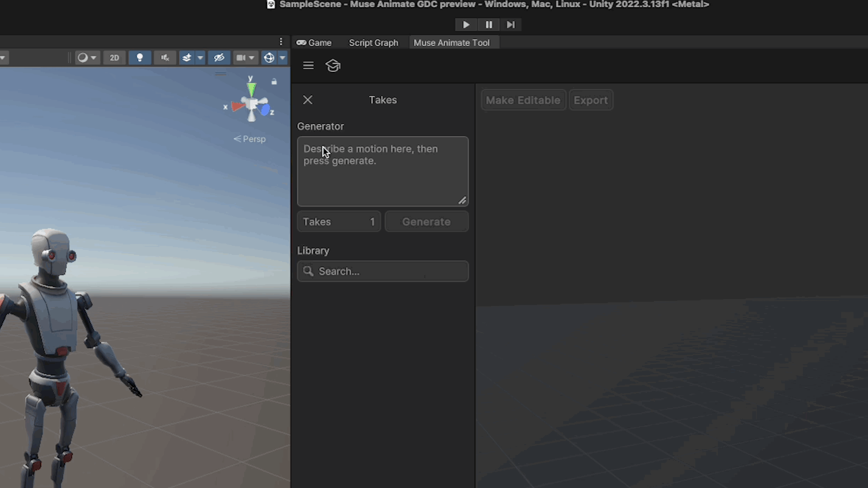
Task: Click inside the motion description text box
Action: point(382,172)
